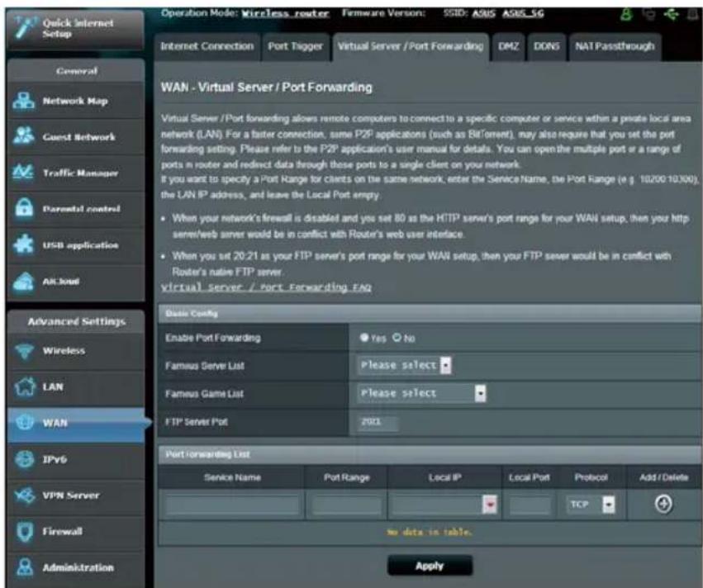The image size is (703, 588).
Task: Click the Local IP input field
Action: [x=437, y=505]
